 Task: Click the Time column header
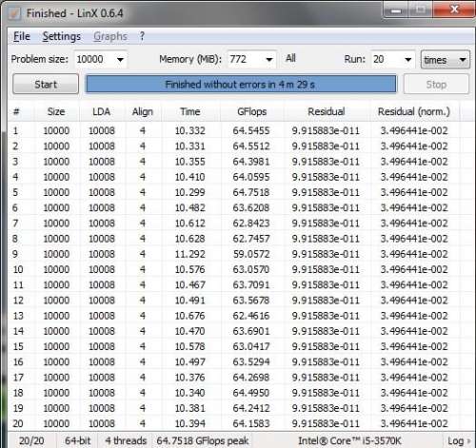coord(190,111)
